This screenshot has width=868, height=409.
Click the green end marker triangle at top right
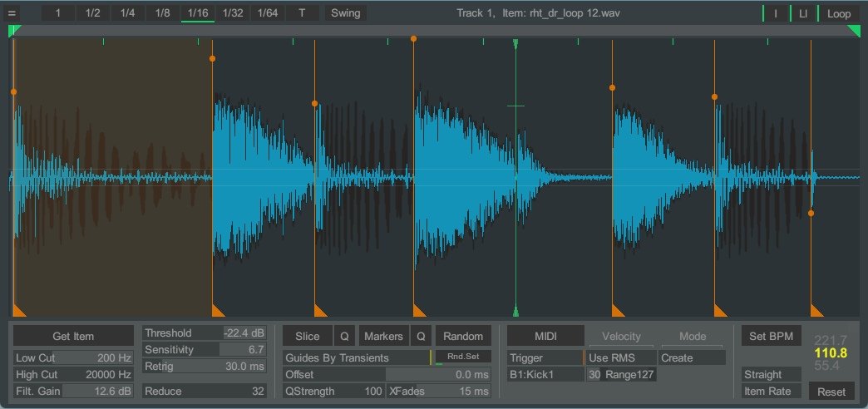[x=854, y=31]
